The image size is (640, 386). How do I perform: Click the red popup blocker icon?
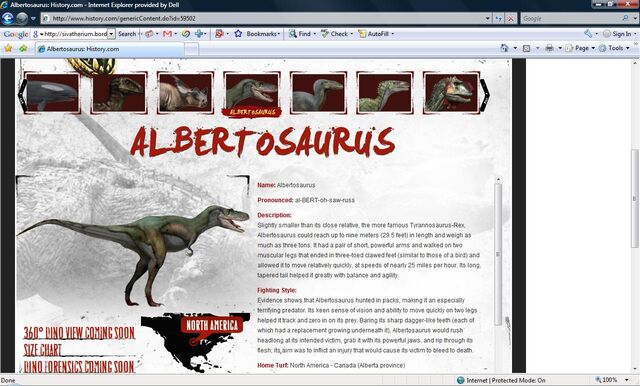tap(219, 34)
